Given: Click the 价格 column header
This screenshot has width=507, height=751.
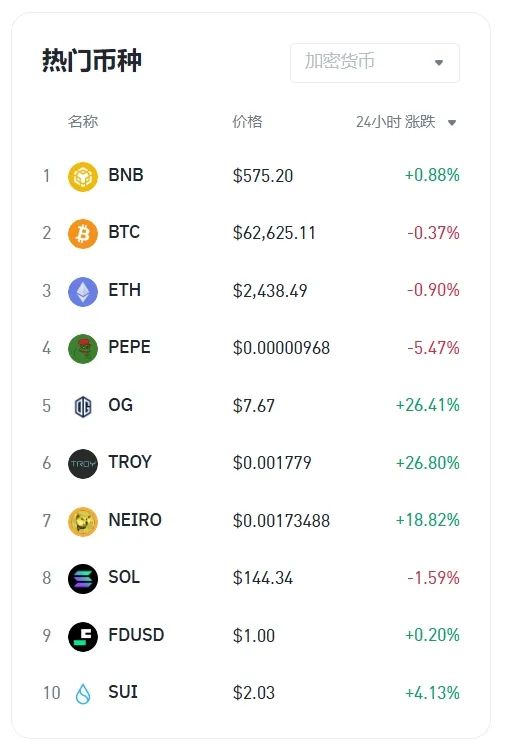Looking at the screenshot, I should click(247, 122).
